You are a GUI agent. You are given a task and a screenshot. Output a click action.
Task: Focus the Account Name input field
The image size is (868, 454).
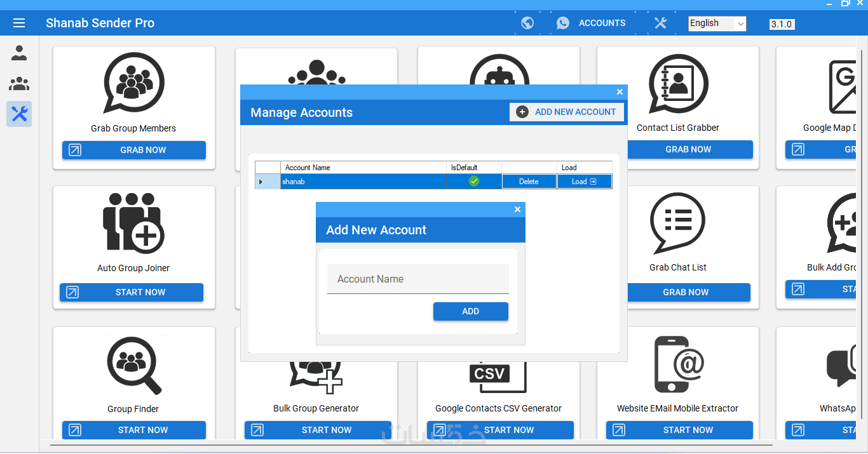418,279
